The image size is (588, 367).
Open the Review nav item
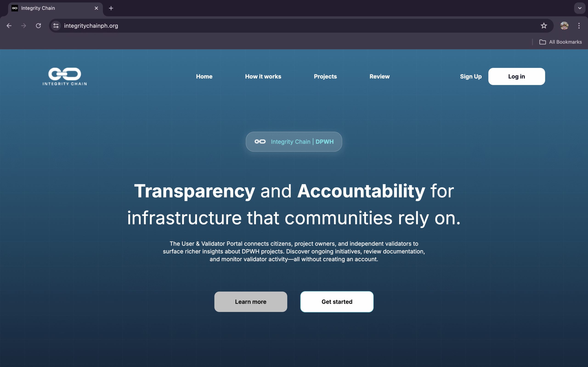click(379, 76)
